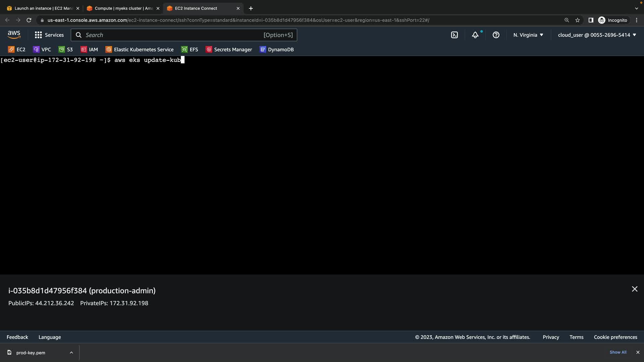This screenshot has width=644, height=362.
Task: Close the production-admin instance info panel
Action: click(635, 289)
